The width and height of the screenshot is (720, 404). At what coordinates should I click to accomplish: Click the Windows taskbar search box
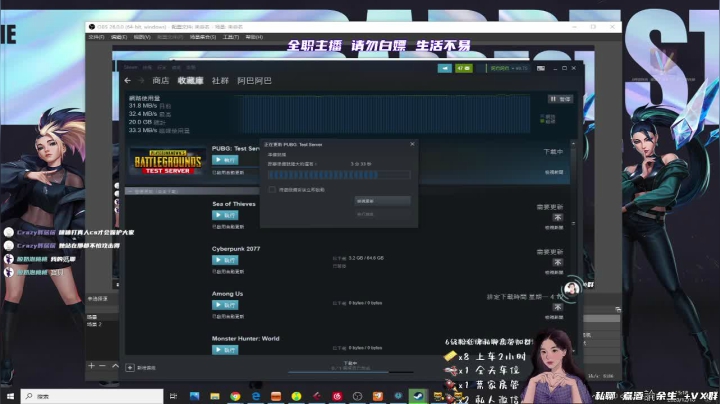92,396
